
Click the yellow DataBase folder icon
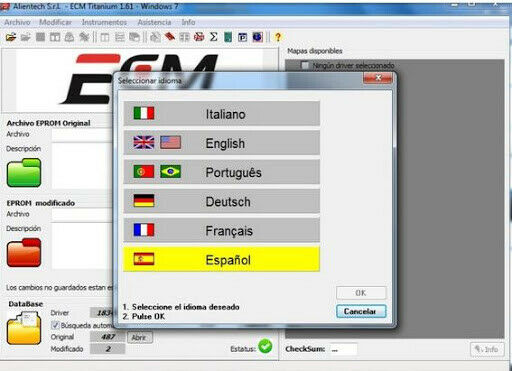pyautogui.click(x=24, y=328)
